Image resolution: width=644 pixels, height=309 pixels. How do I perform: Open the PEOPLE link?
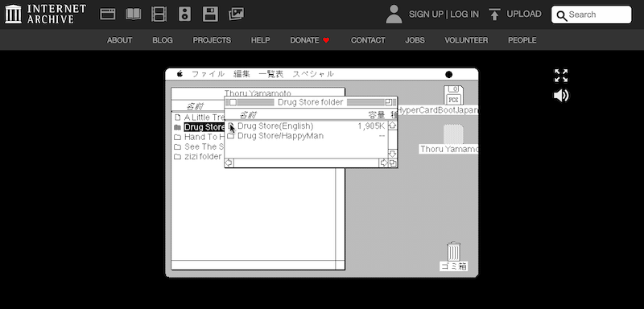[522, 40]
